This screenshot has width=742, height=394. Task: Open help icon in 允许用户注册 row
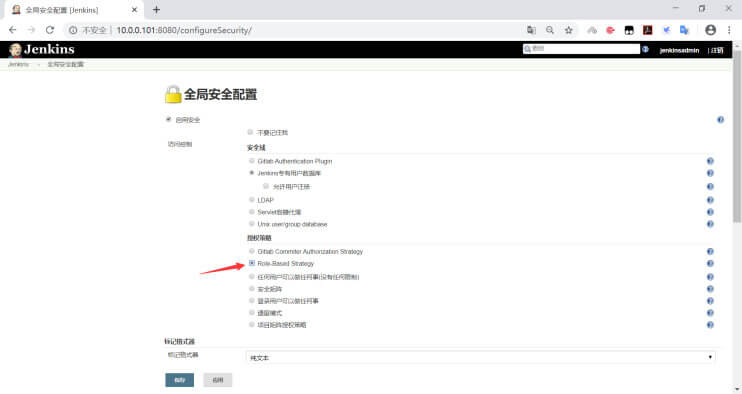point(710,187)
